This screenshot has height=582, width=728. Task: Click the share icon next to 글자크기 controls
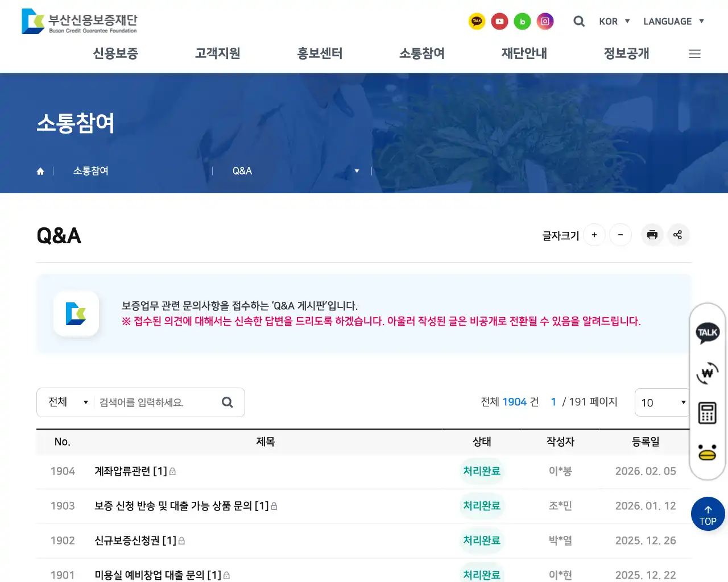(678, 235)
